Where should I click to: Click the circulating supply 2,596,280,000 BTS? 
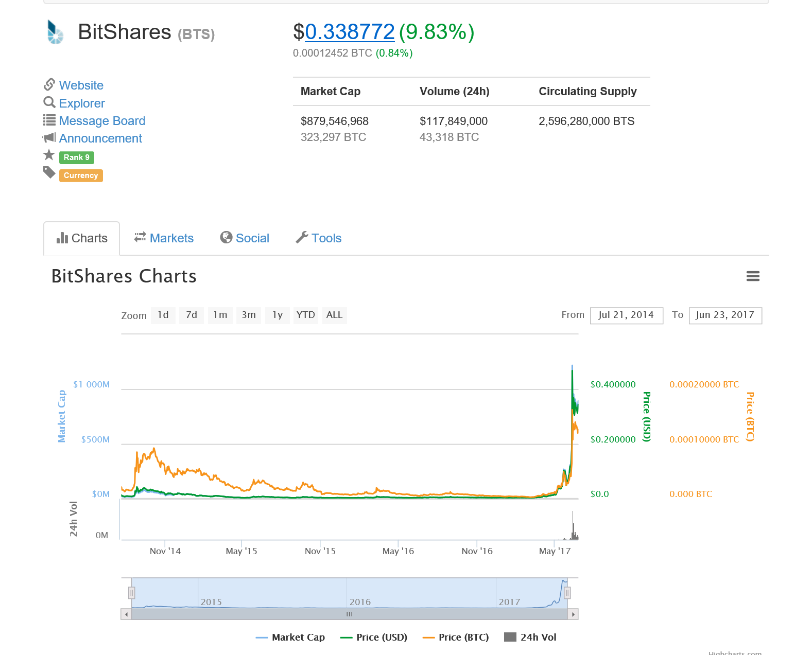click(x=586, y=121)
